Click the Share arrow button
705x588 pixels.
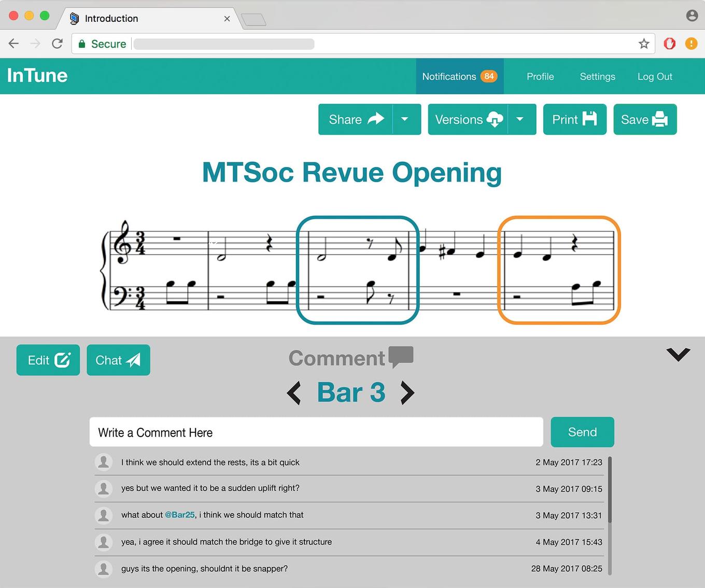(355, 120)
